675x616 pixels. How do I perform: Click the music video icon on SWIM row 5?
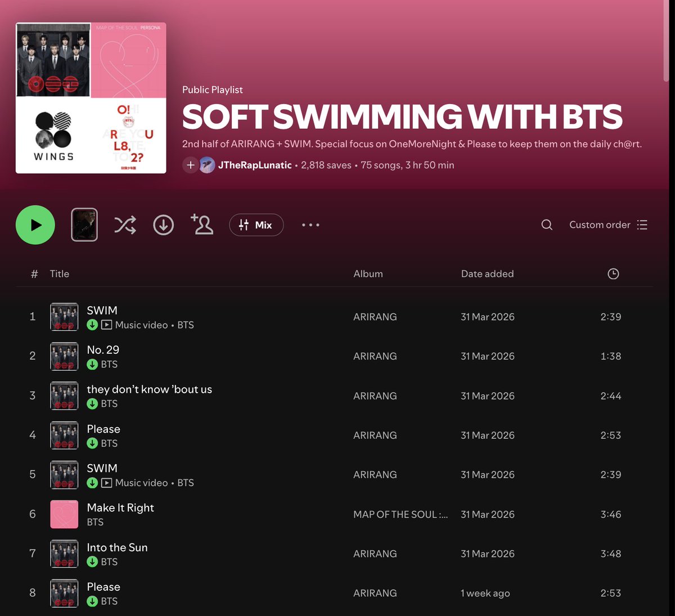[107, 483]
